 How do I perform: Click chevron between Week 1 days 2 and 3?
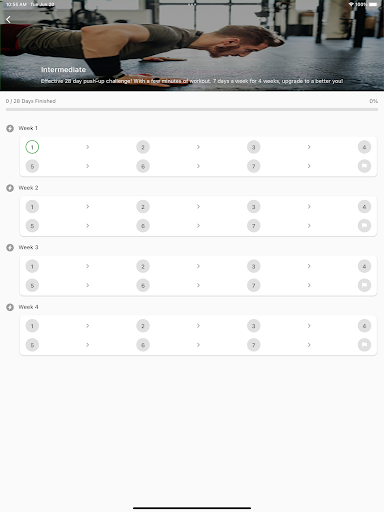point(198,147)
